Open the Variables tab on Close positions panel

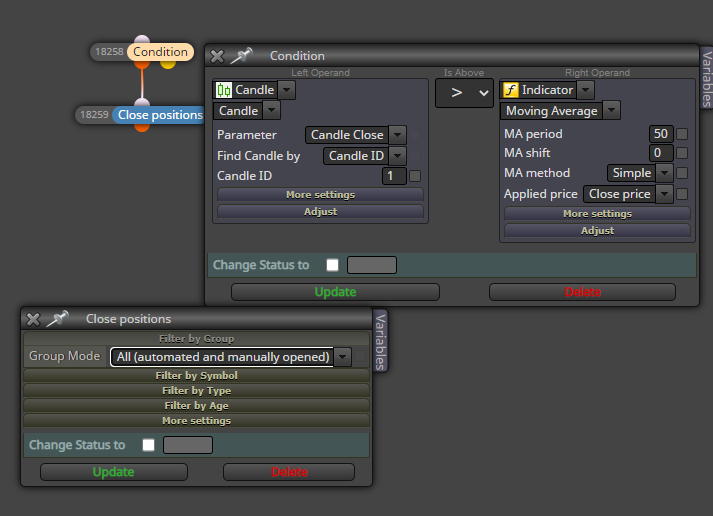coord(380,341)
